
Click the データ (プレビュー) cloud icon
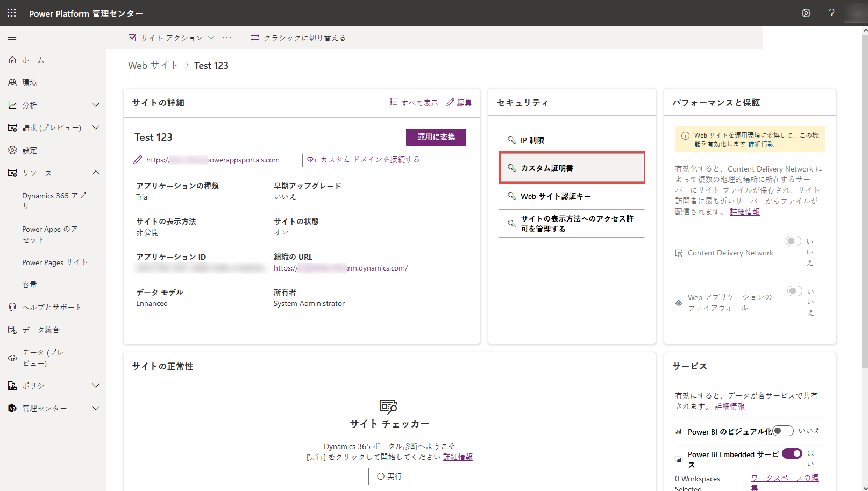pyautogui.click(x=12, y=358)
